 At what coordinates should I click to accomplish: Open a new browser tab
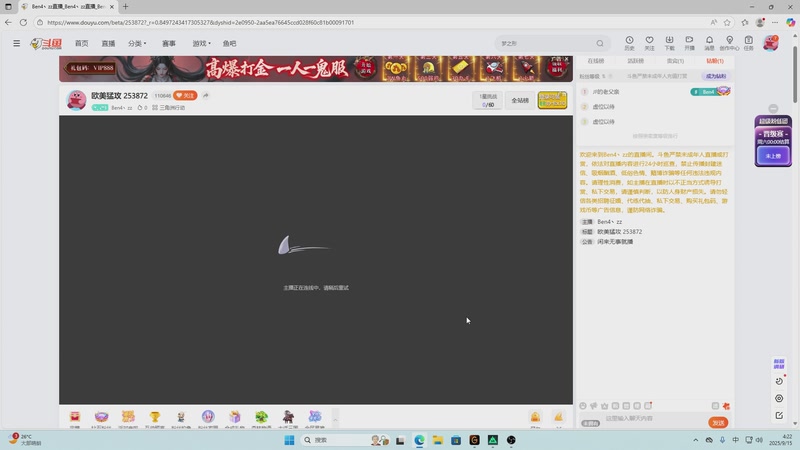coord(126,7)
